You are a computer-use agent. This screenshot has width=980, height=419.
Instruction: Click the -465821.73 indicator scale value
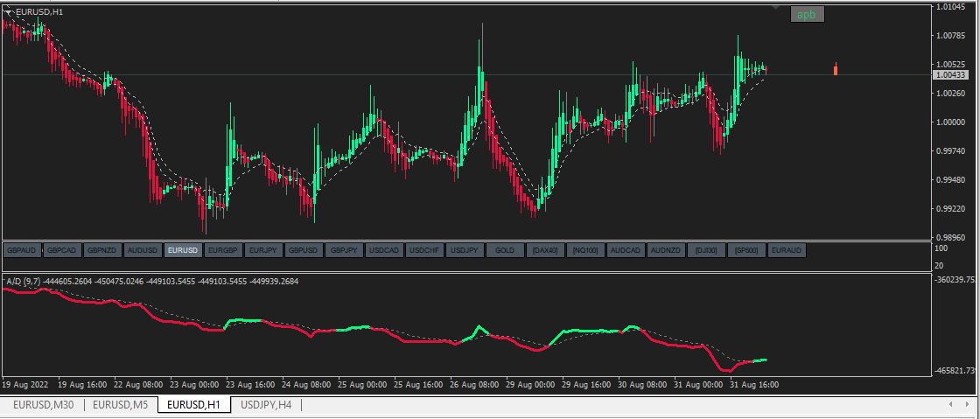coord(956,371)
